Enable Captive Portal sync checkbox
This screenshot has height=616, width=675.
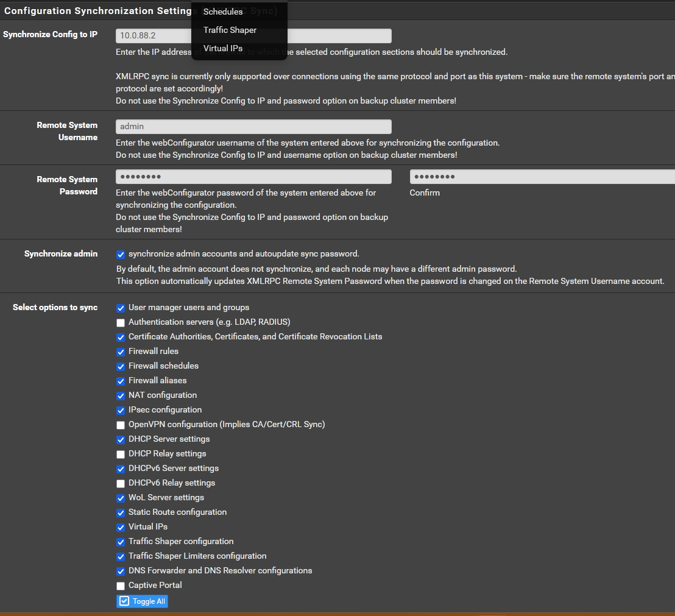click(x=121, y=586)
